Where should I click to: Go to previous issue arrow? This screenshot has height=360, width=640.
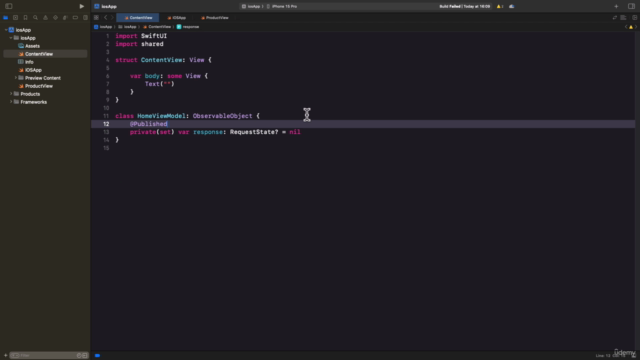tap(626, 27)
